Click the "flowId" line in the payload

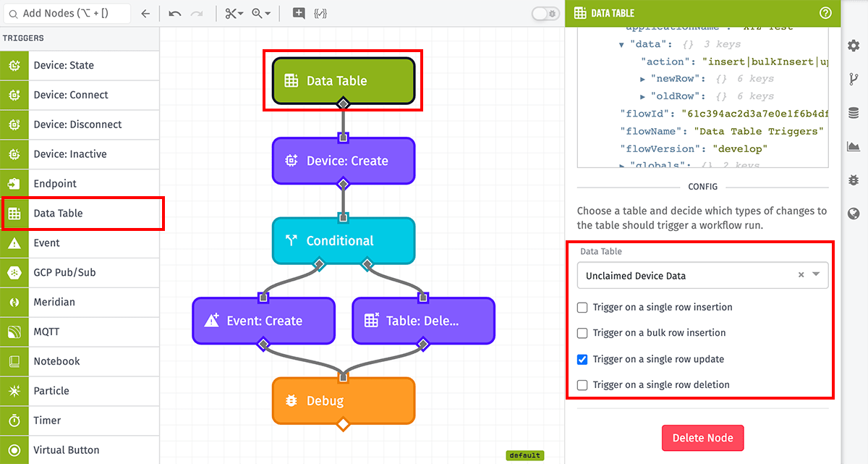(723, 114)
